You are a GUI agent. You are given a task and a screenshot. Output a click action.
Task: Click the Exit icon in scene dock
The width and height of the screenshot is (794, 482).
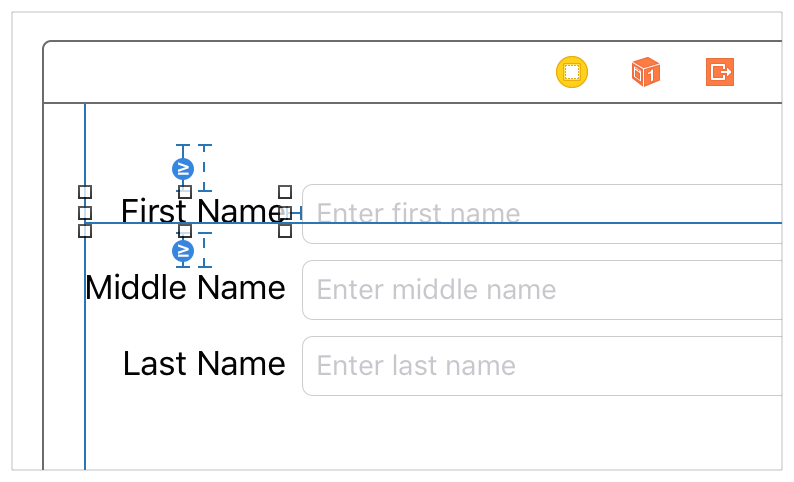click(720, 72)
